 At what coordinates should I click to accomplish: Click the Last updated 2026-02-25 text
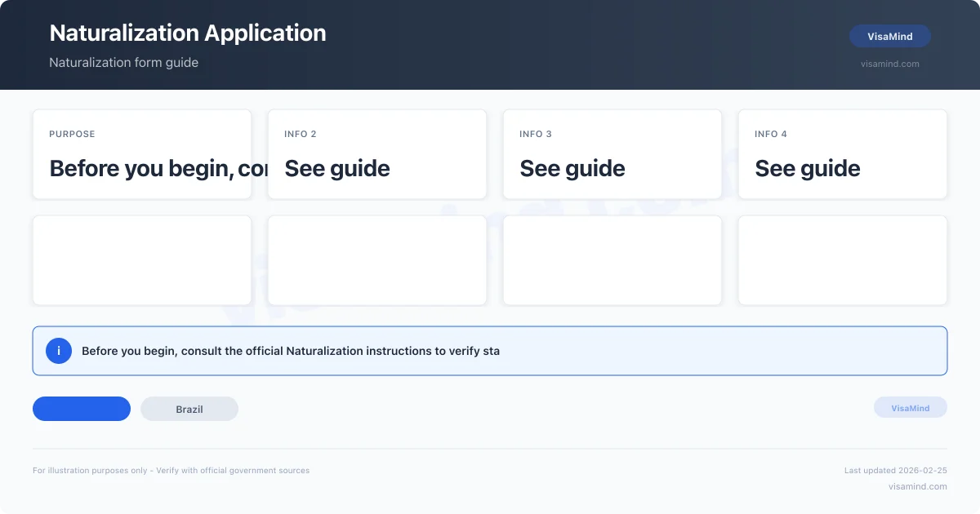(896, 471)
